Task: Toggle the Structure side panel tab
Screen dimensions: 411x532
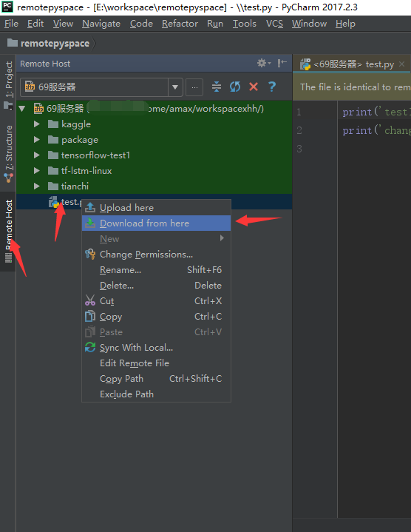Action: click(8, 153)
